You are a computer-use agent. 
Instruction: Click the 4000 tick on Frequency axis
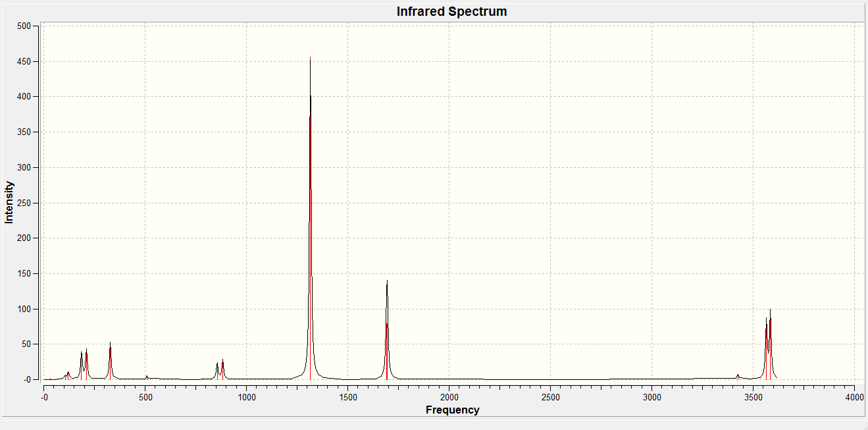tap(854, 397)
